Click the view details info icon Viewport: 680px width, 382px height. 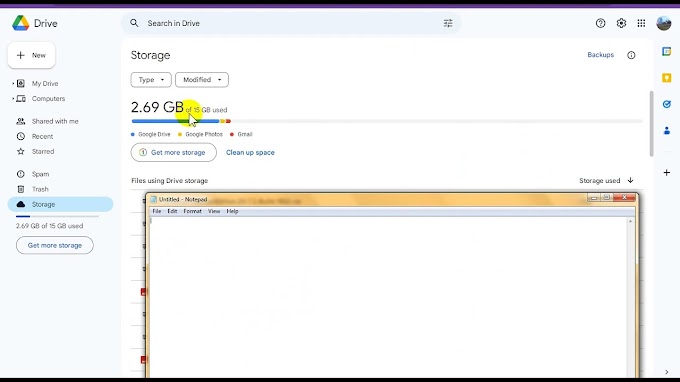pos(631,55)
